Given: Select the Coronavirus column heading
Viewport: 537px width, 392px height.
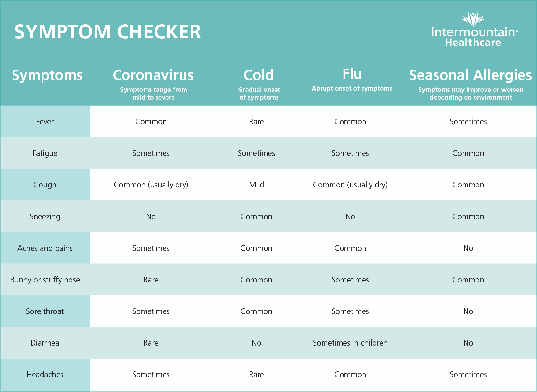Looking at the screenshot, I should click(153, 75).
